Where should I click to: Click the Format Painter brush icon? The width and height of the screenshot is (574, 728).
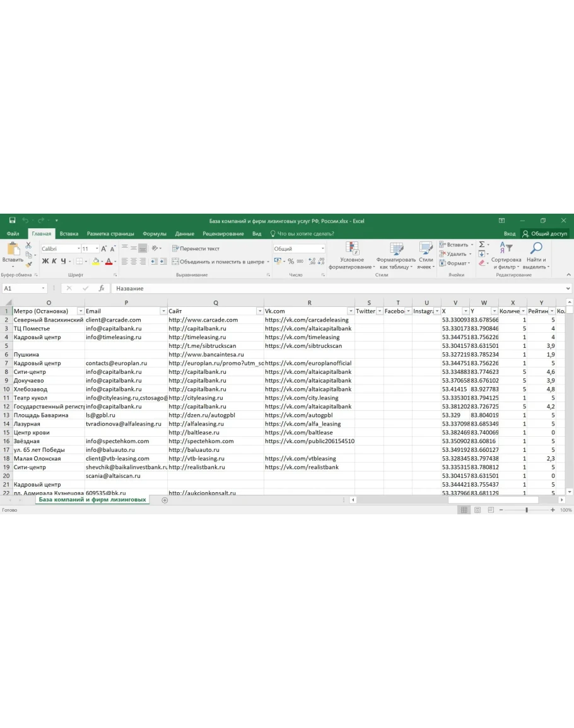coord(29,264)
